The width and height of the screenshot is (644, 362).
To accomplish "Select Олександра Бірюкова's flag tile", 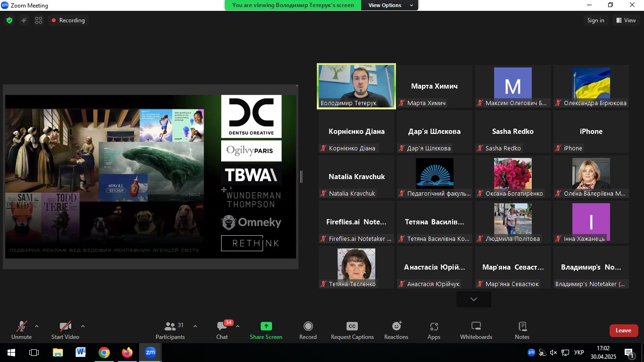I will click(x=591, y=86).
